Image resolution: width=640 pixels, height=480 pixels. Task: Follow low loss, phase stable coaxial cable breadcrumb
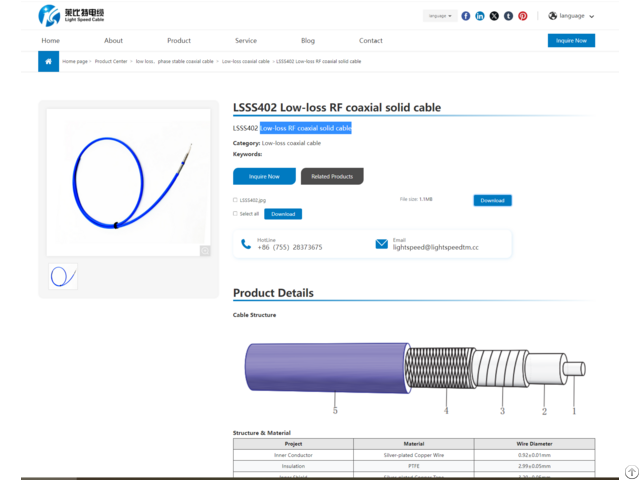click(174, 61)
